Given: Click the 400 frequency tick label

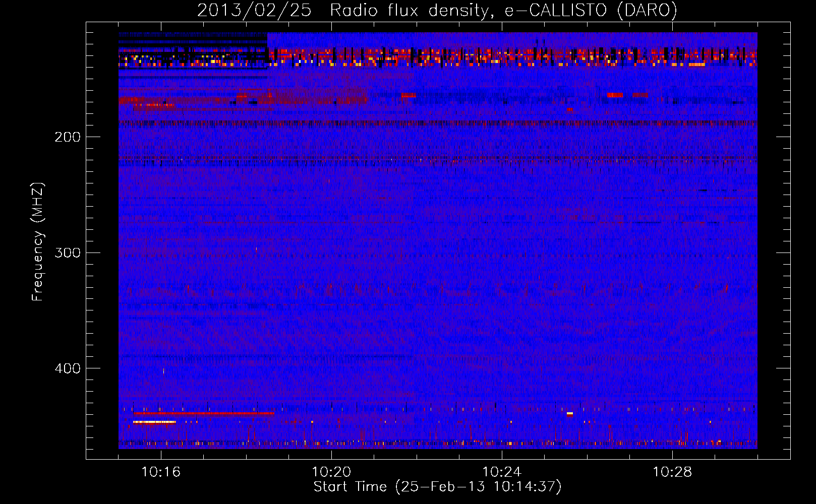Looking at the screenshot, I should (x=68, y=368).
